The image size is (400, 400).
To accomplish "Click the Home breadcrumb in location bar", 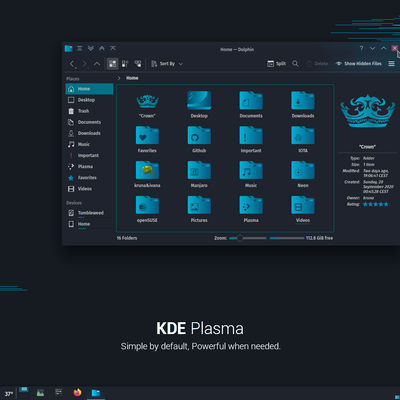I will point(132,78).
